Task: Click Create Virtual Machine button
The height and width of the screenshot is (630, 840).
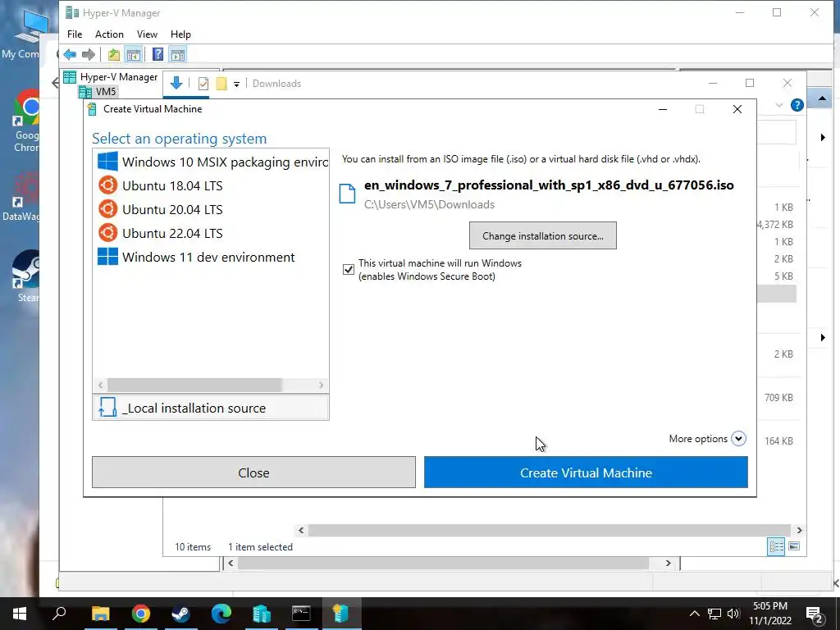Action: [586, 472]
